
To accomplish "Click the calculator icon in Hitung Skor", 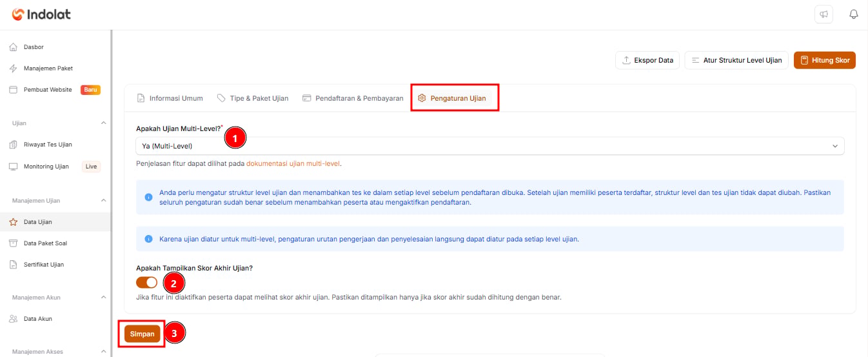I will coord(804,60).
